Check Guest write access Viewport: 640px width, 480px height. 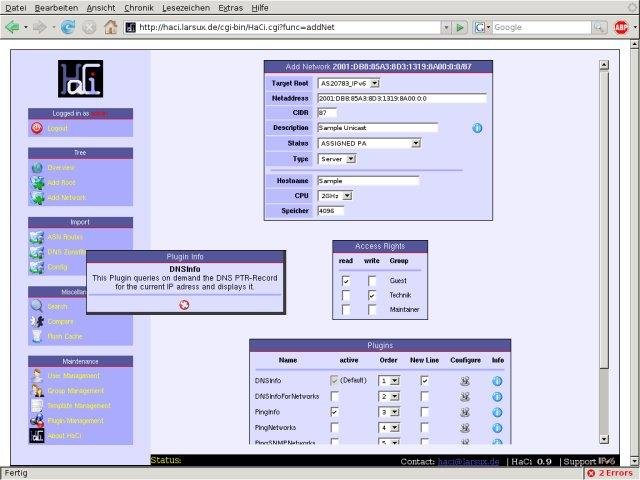pos(371,281)
